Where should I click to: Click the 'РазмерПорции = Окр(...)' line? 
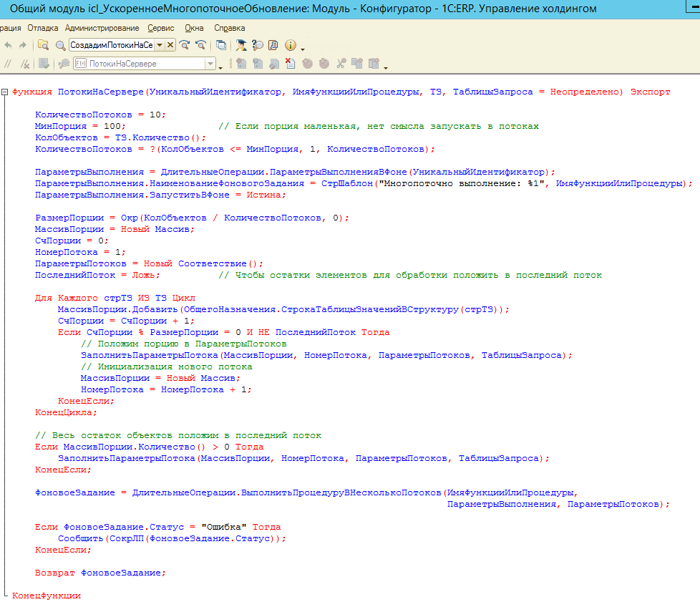coord(192,218)
